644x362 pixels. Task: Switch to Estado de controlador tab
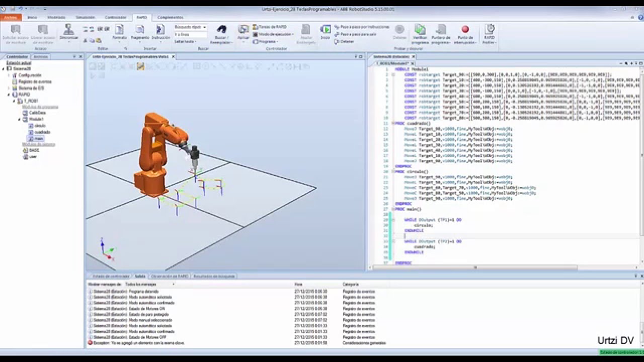109,276
